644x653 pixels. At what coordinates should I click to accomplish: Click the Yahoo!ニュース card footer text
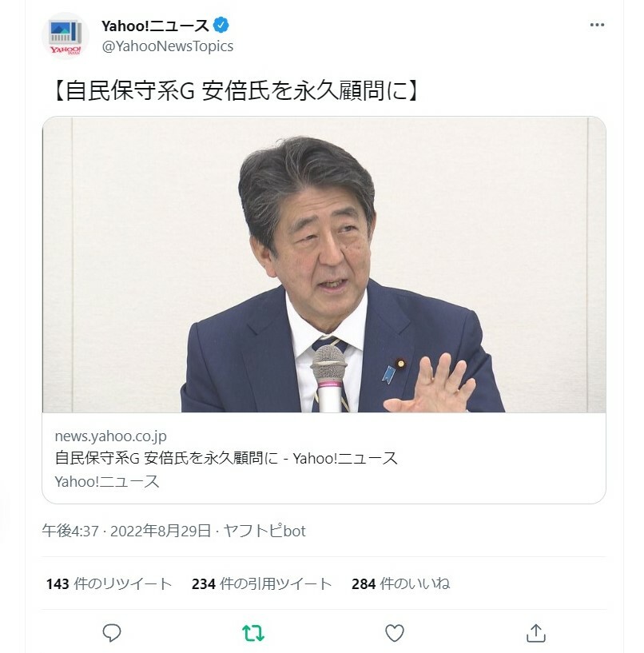(107, 481)
